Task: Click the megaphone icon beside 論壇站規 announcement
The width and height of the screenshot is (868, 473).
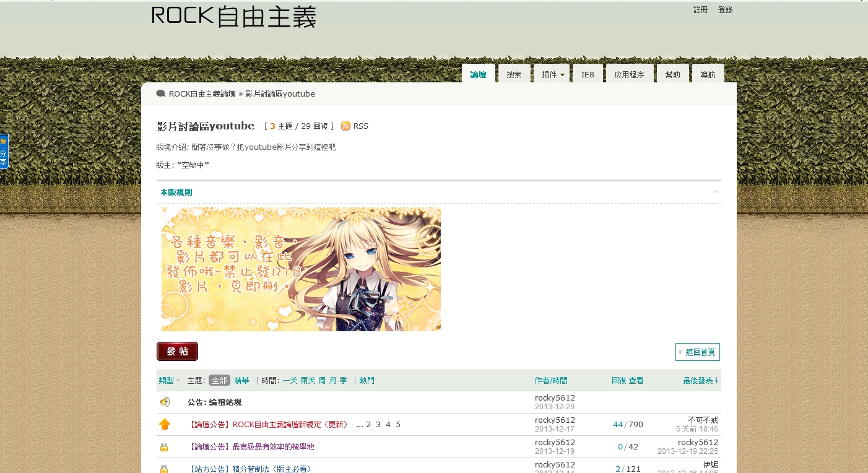Action: 165,402
